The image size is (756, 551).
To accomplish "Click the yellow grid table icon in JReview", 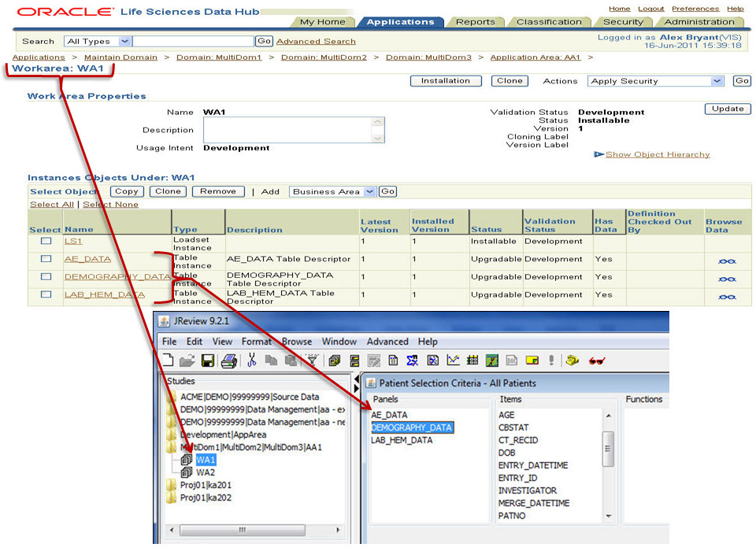I will point(472,360).
